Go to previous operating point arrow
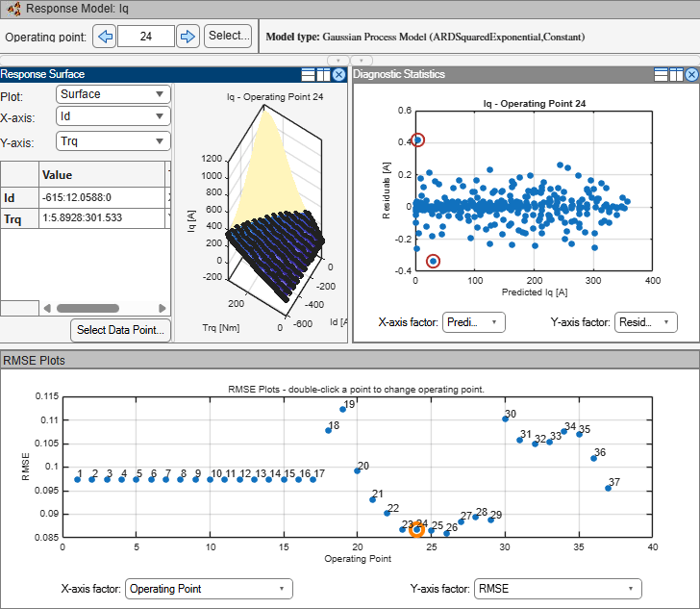Screen dimensions: 700x609 pyautogui.click(x=105, y=37)
